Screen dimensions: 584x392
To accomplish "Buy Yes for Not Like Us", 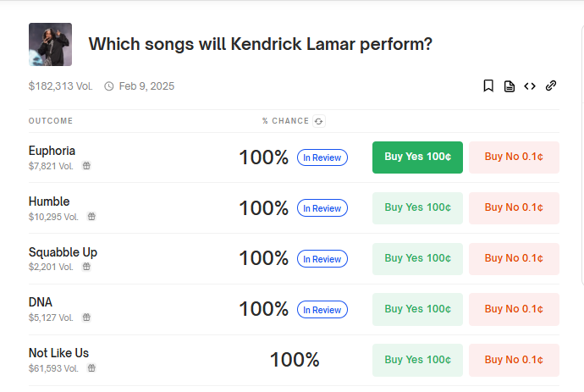I will click(x=417, y=360).
